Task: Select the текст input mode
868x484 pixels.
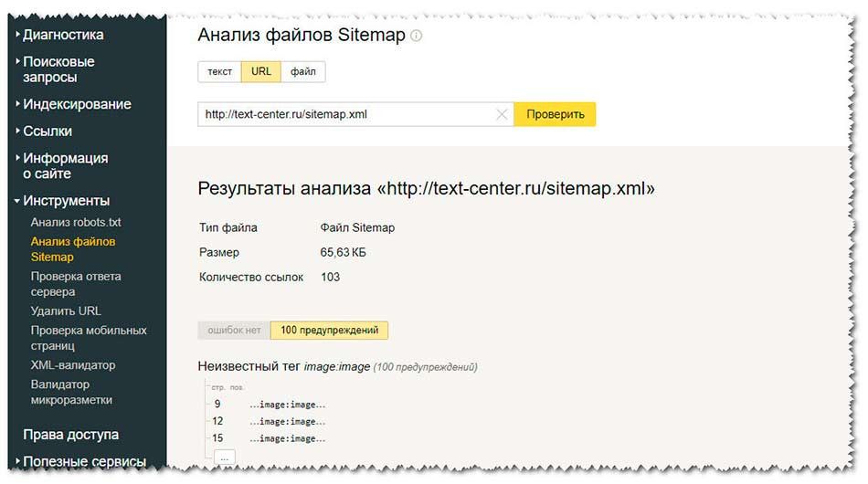Action: click(x=219, y=71)
